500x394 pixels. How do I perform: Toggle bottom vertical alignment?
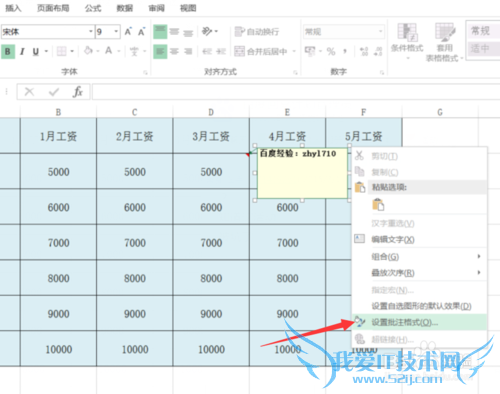click(188, 32)
